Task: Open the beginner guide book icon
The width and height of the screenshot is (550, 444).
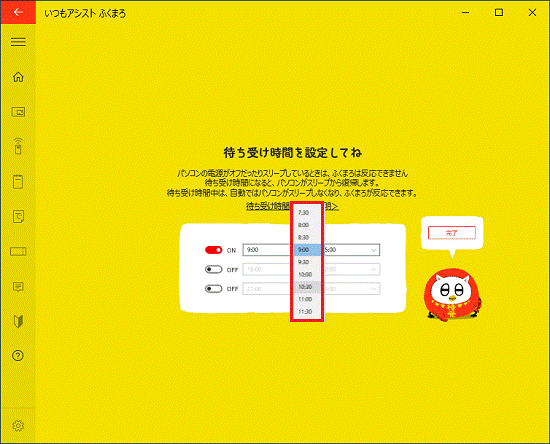Action: coord(18,321)
